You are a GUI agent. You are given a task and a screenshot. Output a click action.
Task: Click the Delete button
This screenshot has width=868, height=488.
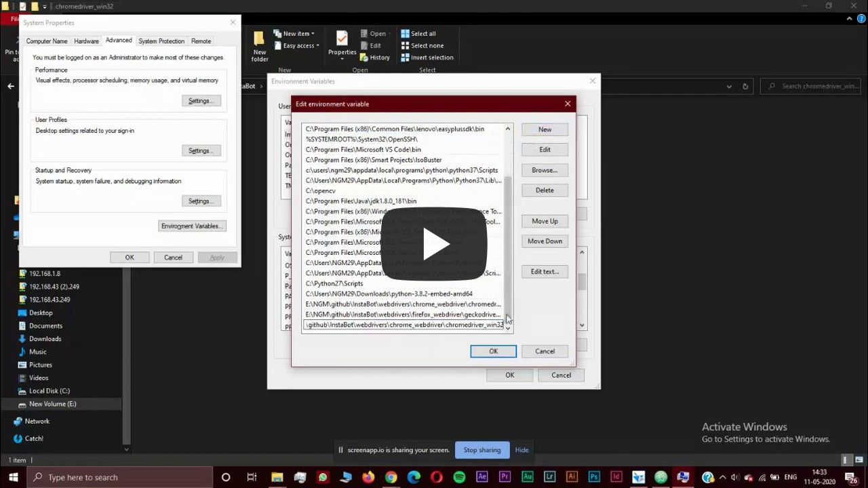[545, 190]
